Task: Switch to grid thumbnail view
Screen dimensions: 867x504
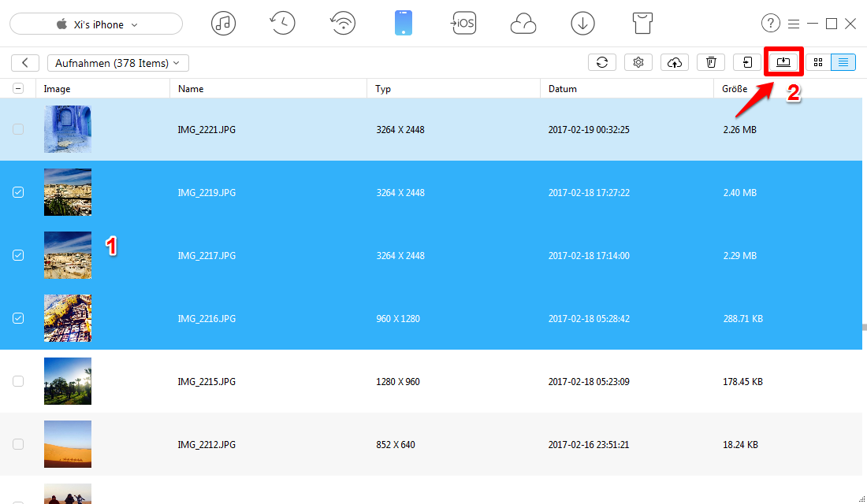Action: 818,62
